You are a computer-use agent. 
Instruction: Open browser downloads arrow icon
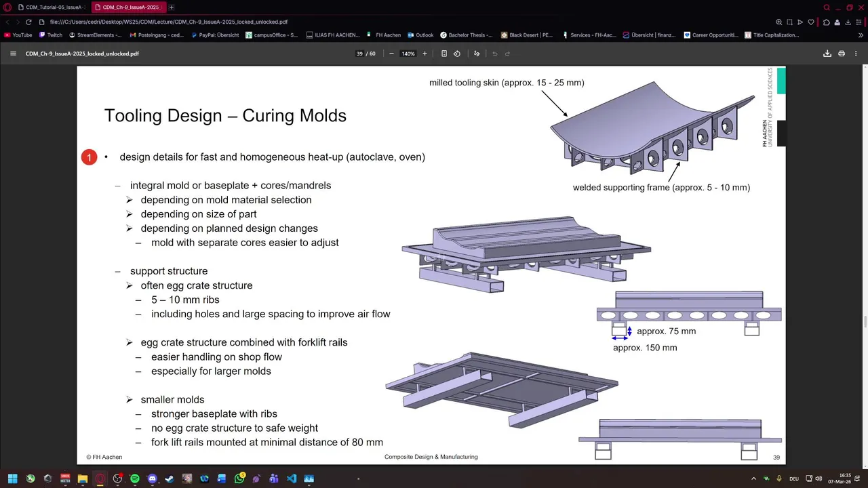(x=847, y=22)
